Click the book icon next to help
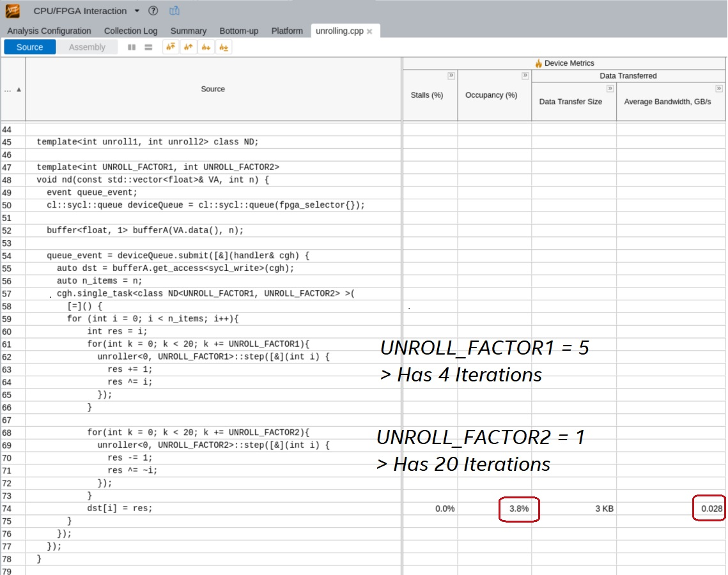The image size is (728, 575). [x=174, y=11]
